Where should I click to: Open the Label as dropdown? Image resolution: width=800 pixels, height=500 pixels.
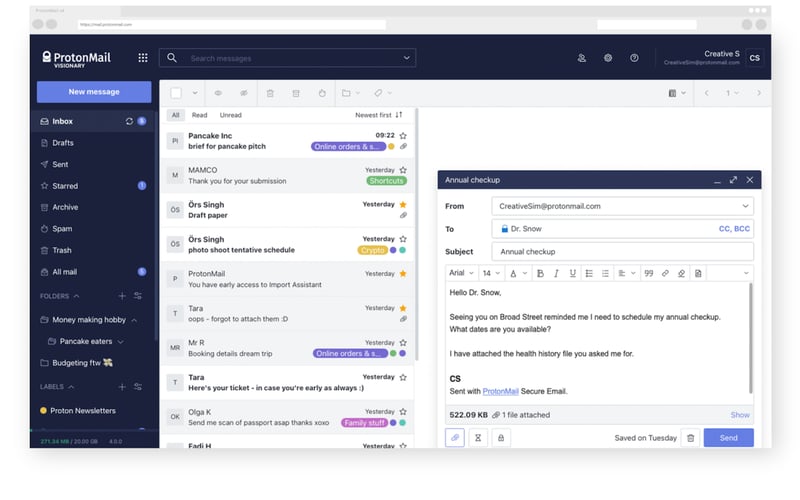click(383, 93)
